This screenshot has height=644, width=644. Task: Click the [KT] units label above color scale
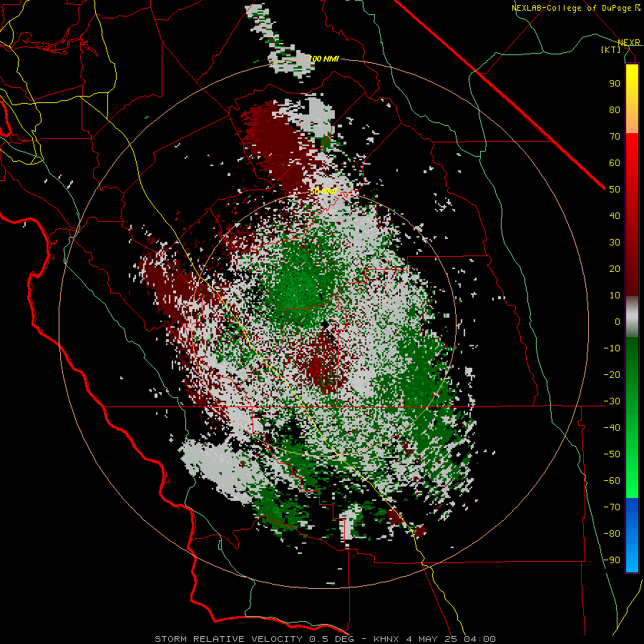(x=610, y=49)
